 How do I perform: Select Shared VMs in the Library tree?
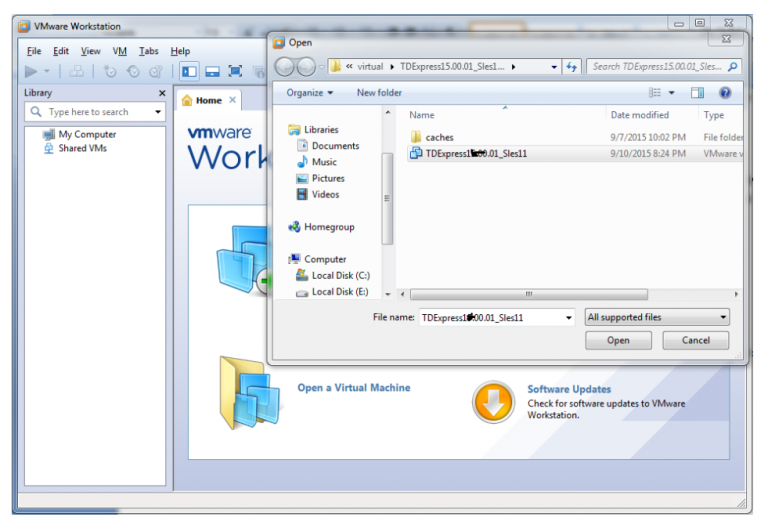pyautogui.click(x=75, y=148)
